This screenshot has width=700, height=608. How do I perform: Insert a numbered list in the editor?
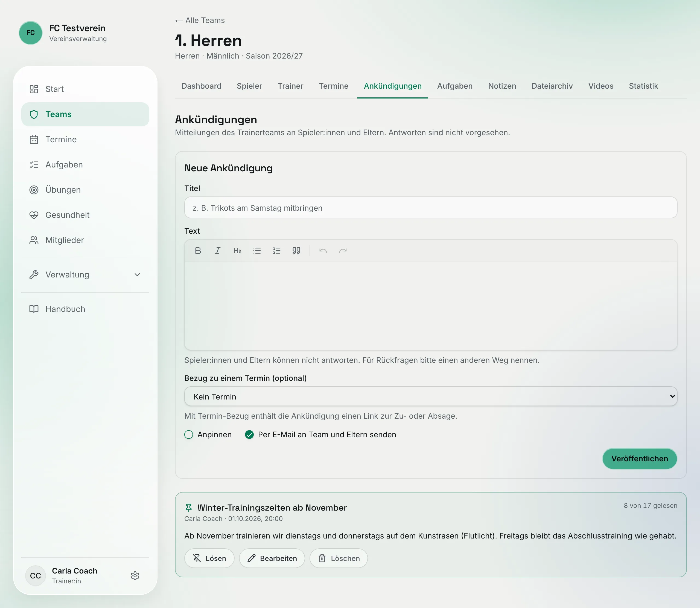click(277, 251)
